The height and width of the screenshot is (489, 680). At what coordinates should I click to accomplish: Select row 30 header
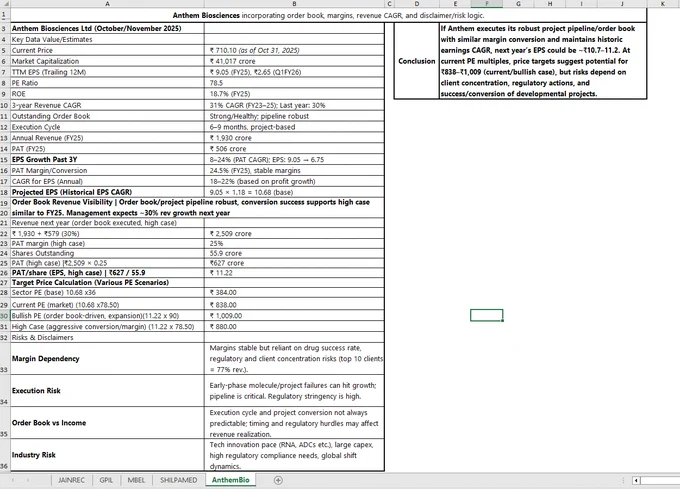tap(4, 316)
